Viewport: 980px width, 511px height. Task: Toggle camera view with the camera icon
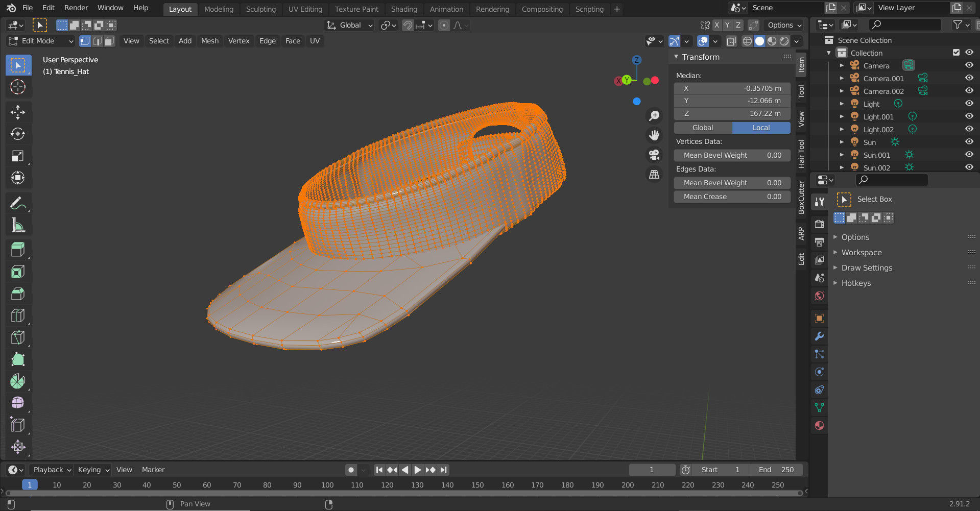coord(654,155)
